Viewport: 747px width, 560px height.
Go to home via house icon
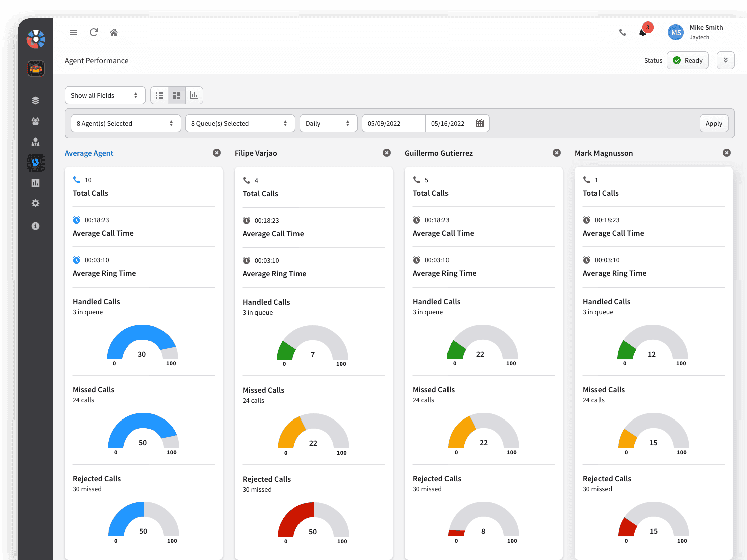(x=114, y=32)
